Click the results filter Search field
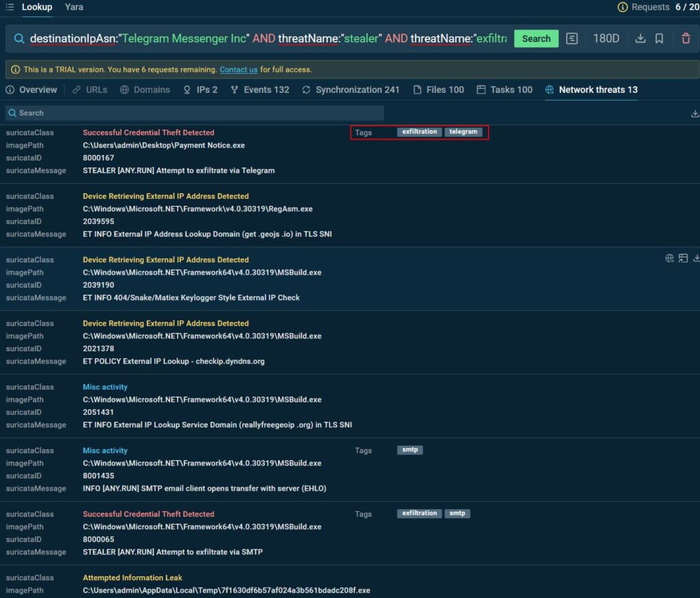This screenshot has width=700, height=598. pyautogui.click(x=195, y=113)
